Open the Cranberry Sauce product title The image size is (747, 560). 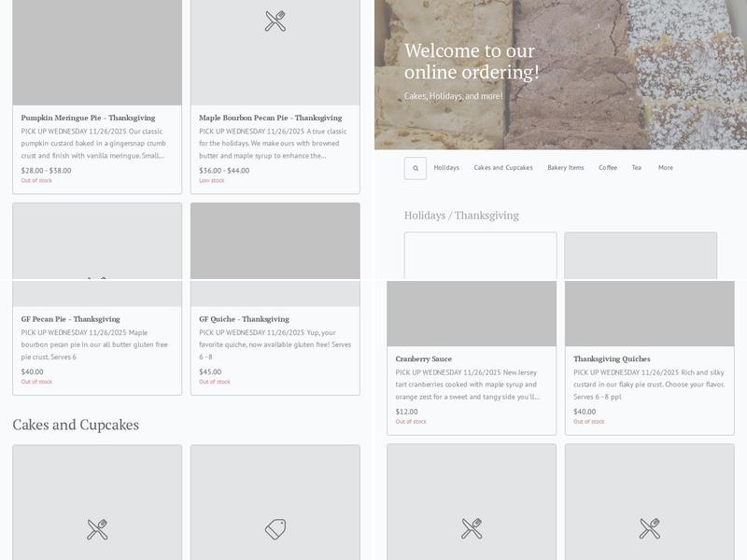[423, 359]
